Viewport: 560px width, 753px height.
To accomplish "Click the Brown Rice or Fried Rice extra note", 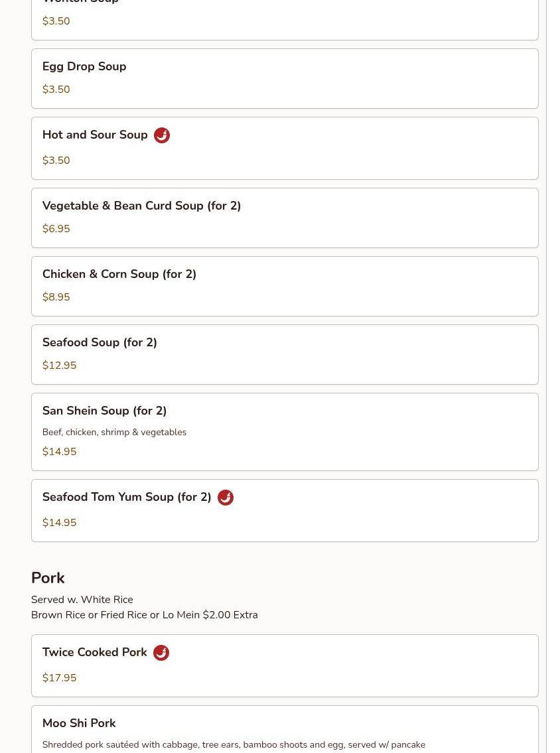I will coord(145,615).
